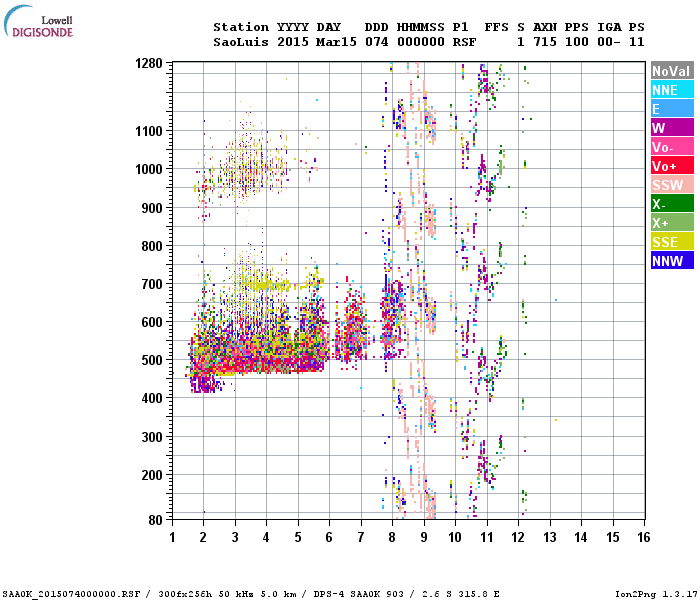Click the P1 value RSF
The image size is (700, 600).
tap(464, 42)
